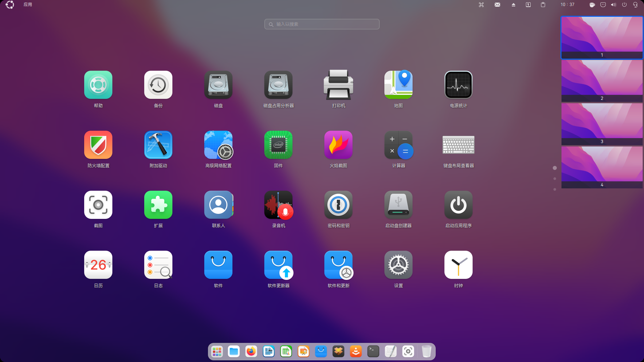Click the eject icon in top bar

[x=514, y=5]
